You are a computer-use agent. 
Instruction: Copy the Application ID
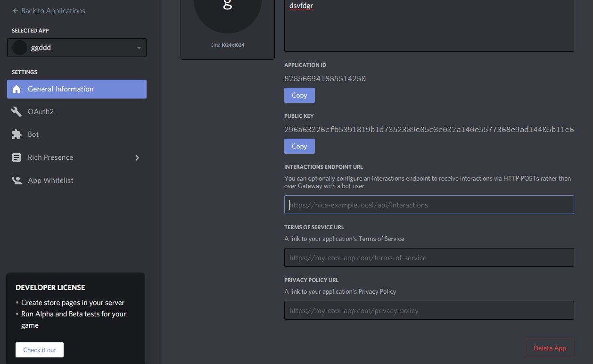(x=299, y=95)
